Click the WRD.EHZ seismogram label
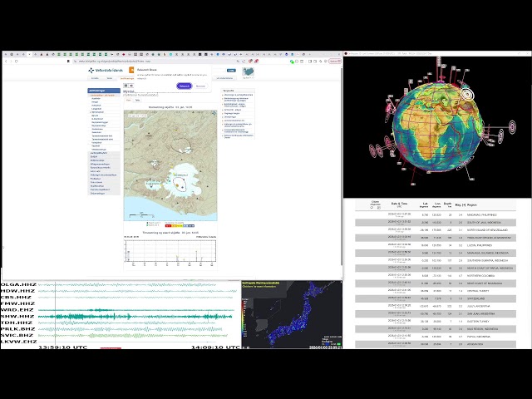This screenshot has width=532, height=399. click(x=17, y=310)
